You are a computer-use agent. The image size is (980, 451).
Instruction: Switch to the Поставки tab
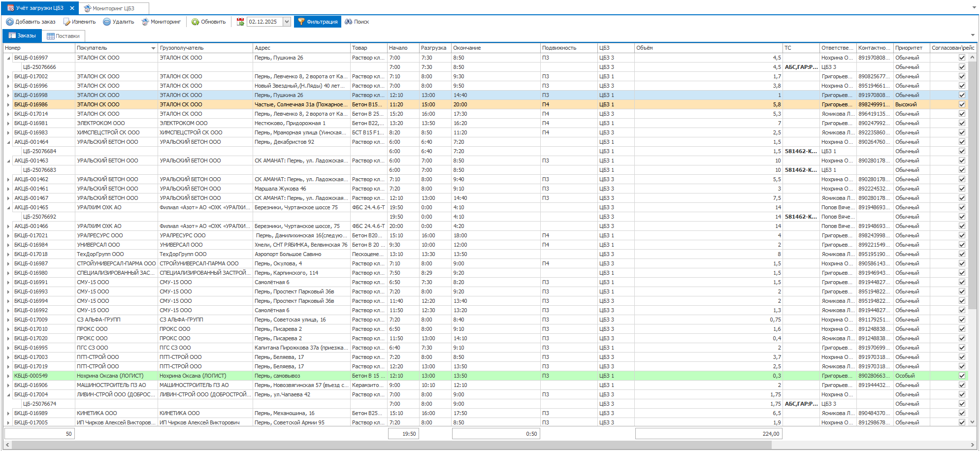coord(63,36)
